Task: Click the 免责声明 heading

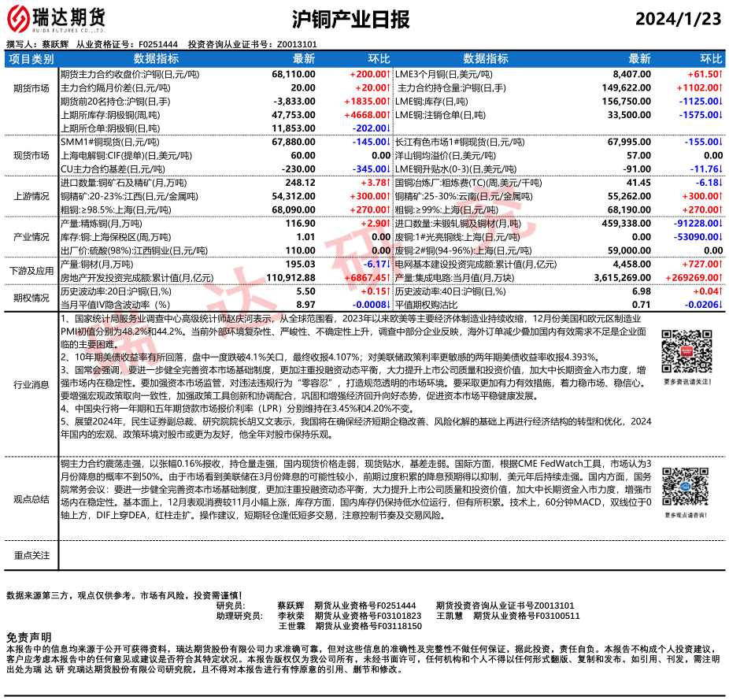Action: point(29,637)
